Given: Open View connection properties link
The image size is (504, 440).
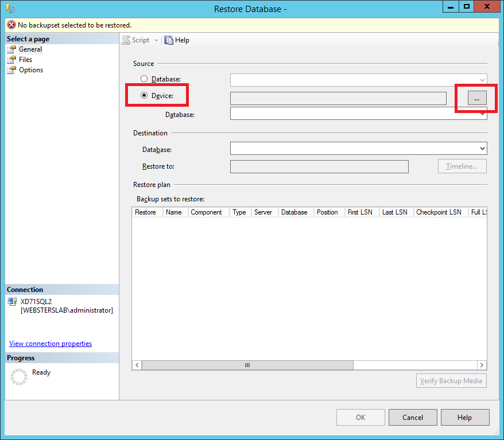Looking at the screenshot, I should (x=51, y=344).
